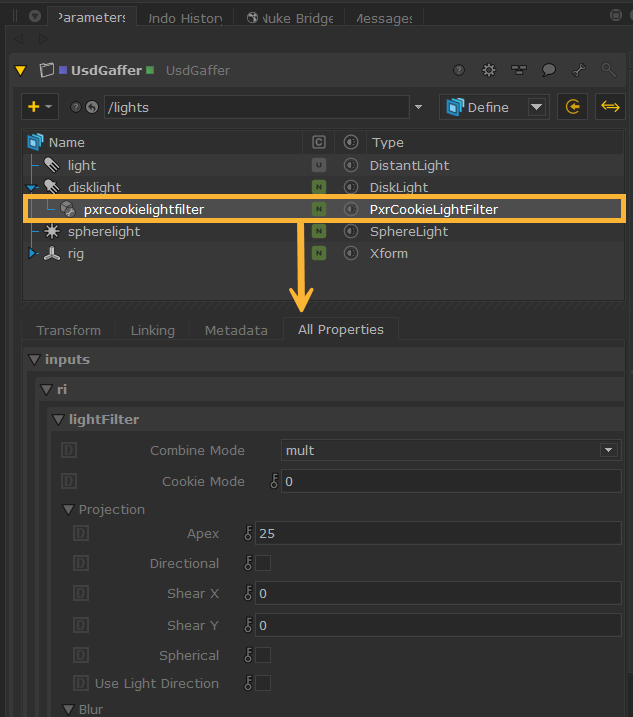Screen dimensions: 633x717
Task: Toggle the Spherical checkbox
Action: [x=263, y=656]
